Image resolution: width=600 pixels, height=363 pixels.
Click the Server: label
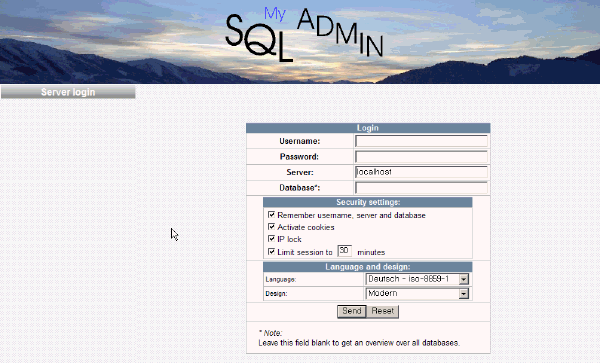point(300,173)
